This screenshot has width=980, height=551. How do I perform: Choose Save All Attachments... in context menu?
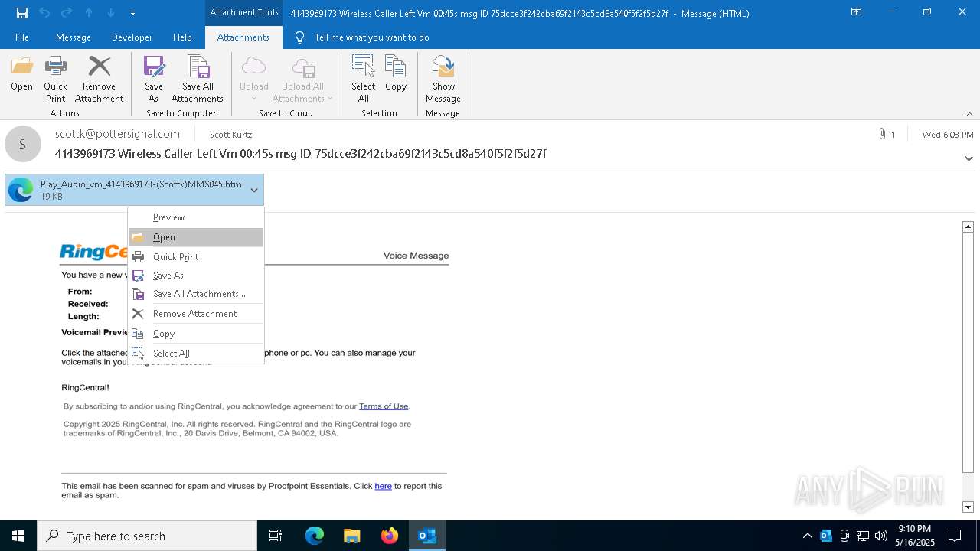point(196,294)
